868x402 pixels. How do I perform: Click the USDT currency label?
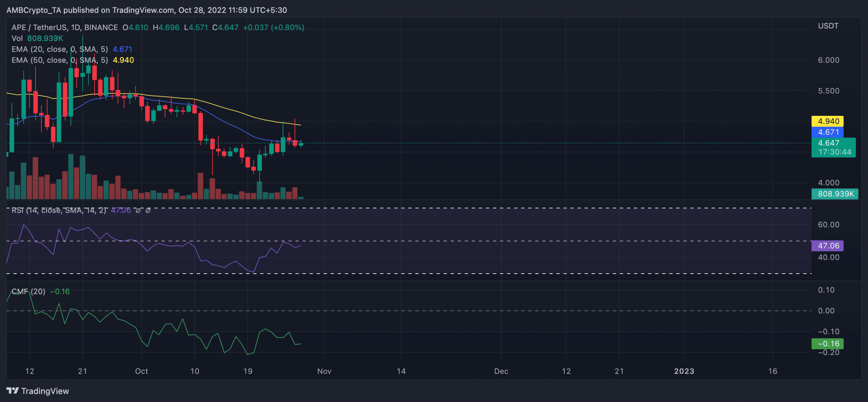pyautogui.click(x=828, y=26)
